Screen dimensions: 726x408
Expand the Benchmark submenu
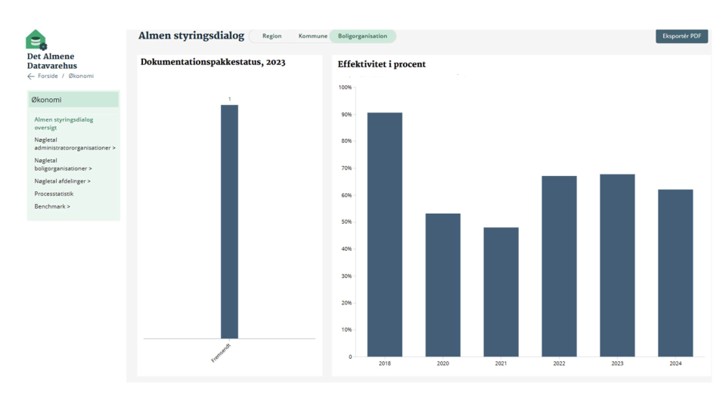pos(52,206)
